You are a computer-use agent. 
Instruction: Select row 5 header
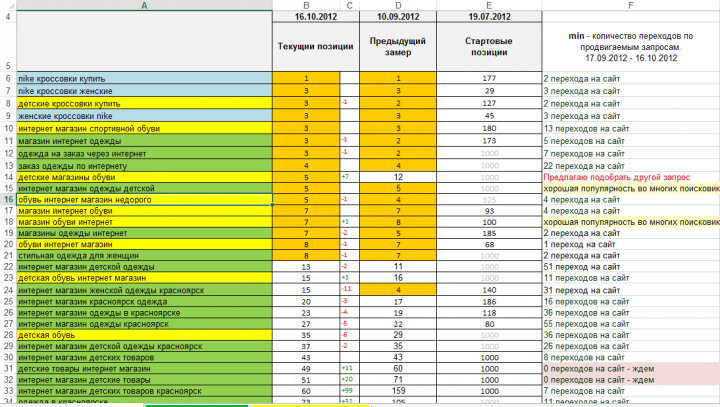8,46
